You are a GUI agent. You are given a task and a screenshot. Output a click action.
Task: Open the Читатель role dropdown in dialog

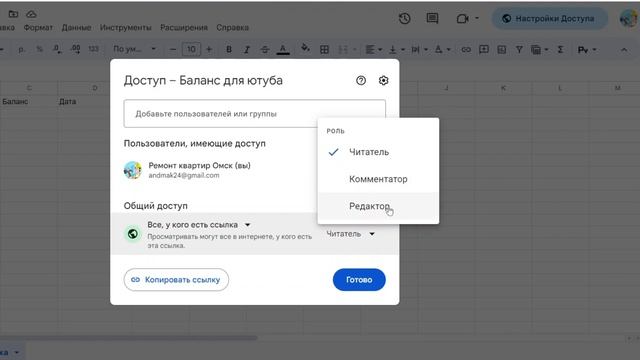[x=351, y=234]
